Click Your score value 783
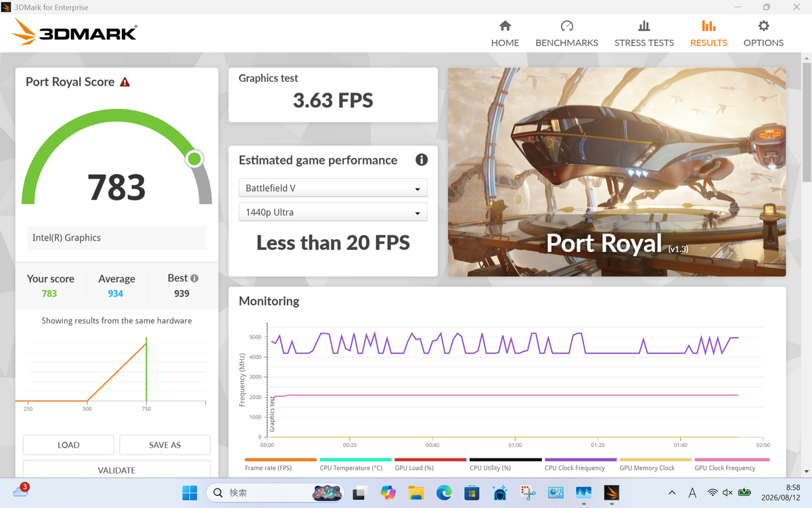 click(x=49, y=293)
